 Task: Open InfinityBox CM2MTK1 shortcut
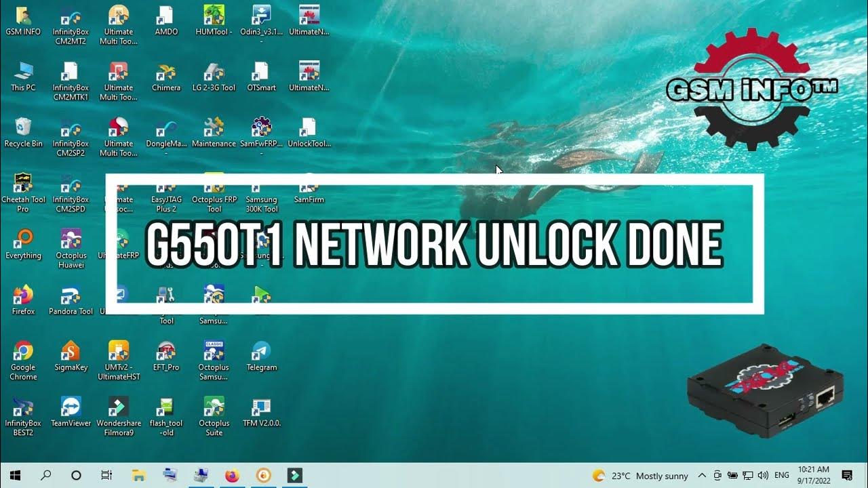[71, 81]
